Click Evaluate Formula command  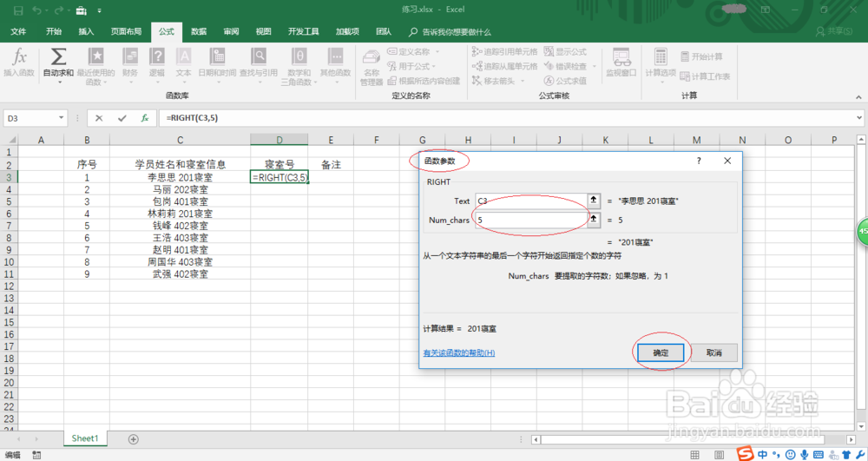click(565, 81)
